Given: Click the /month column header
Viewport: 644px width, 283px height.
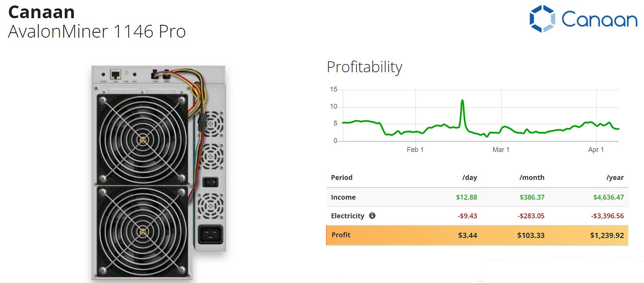Looking at the screenshot, I should coord(532,178).
